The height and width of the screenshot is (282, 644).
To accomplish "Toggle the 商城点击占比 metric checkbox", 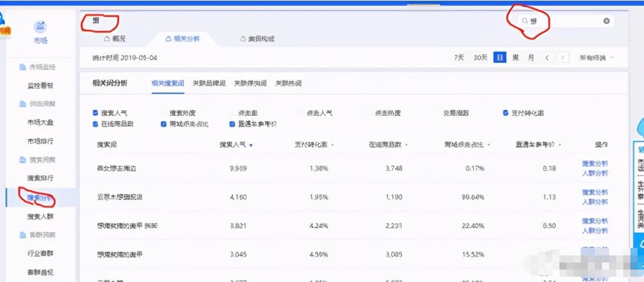I will click(x=163, y=124).
